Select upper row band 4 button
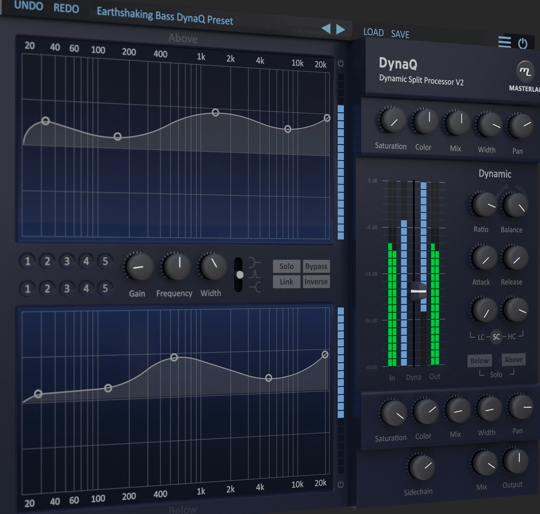Viewport: 540px width, 514px height. tap(86, 261)
